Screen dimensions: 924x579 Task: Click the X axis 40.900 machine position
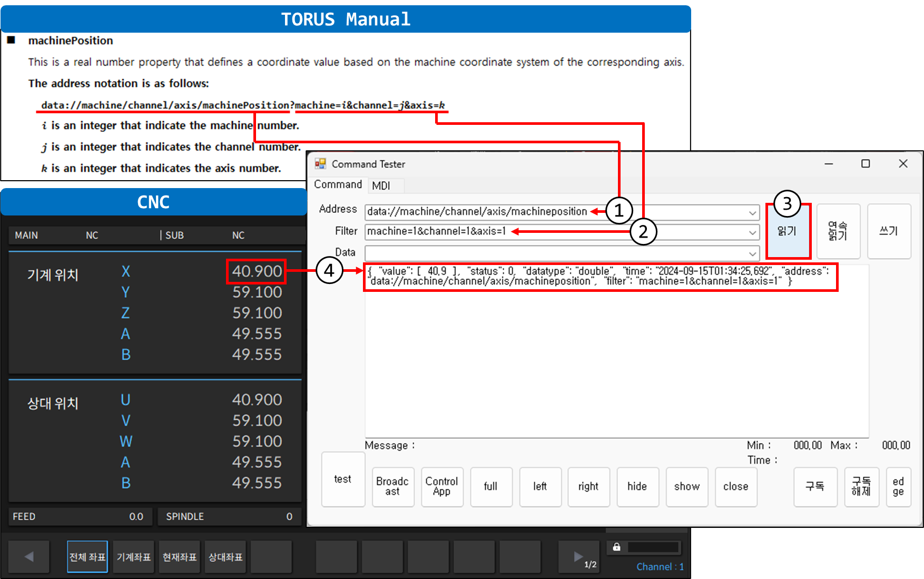tap(257, 271)
